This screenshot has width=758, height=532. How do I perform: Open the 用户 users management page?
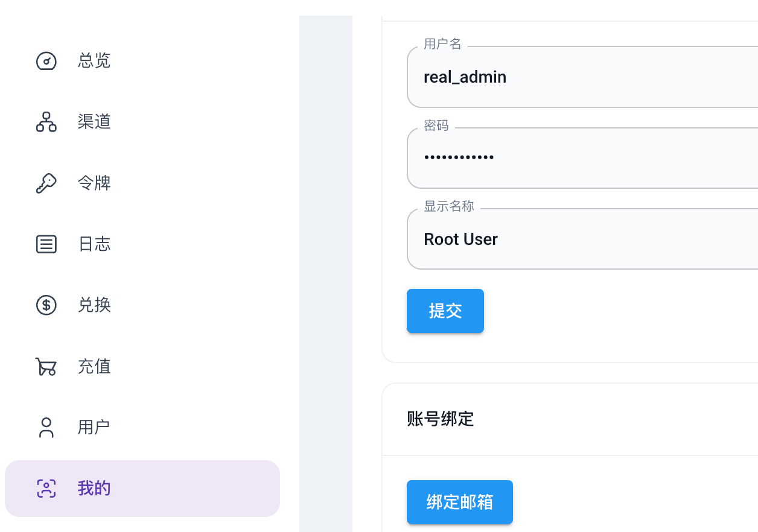coord(94,427)
